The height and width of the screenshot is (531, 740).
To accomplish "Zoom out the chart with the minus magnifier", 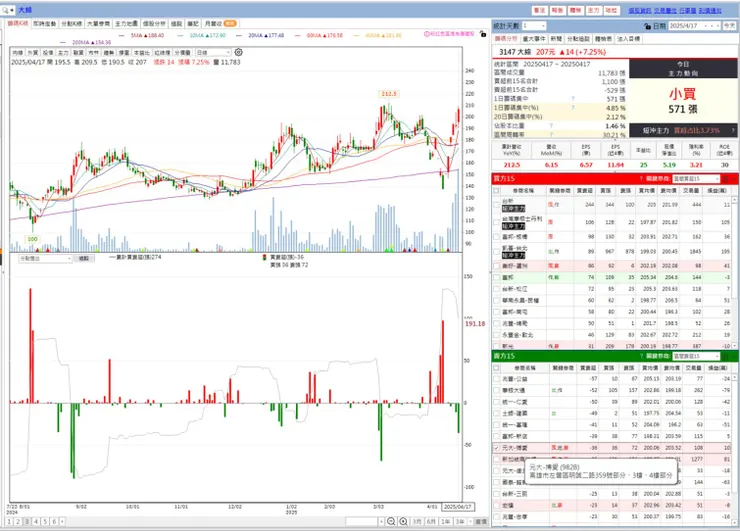I will pos(391,521).
